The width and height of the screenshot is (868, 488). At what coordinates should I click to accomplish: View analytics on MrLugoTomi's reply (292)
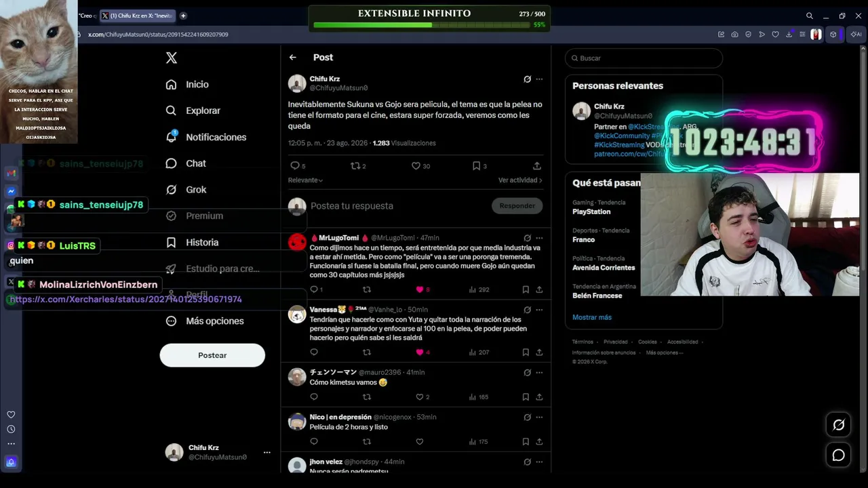479,289
